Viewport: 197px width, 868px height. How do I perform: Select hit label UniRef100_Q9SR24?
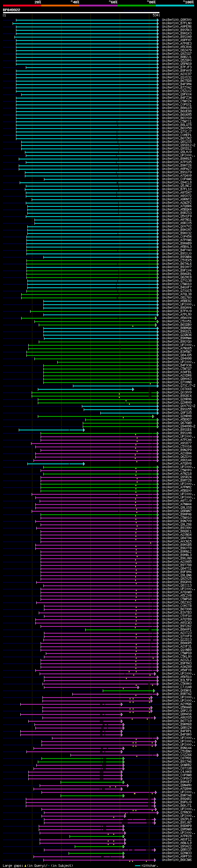pos(177,477)
